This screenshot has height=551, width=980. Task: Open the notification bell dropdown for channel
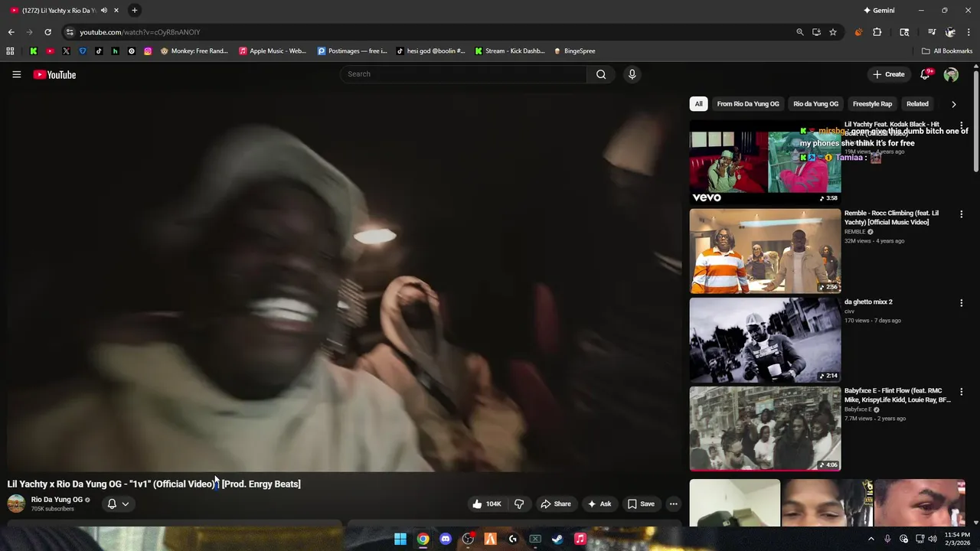[x=118, y=504]
